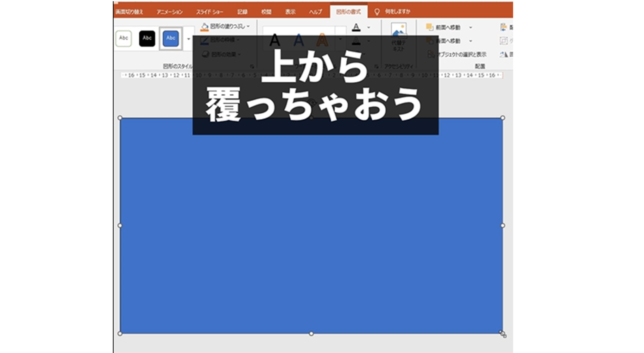
Task: Apply the blue Abc shape style
Action: tap(171, 38)
